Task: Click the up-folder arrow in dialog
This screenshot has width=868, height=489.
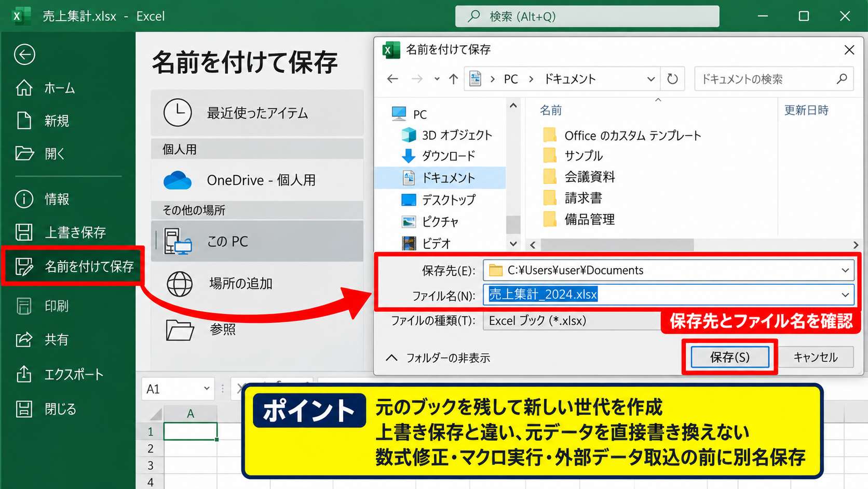Action: coord(453,78)
